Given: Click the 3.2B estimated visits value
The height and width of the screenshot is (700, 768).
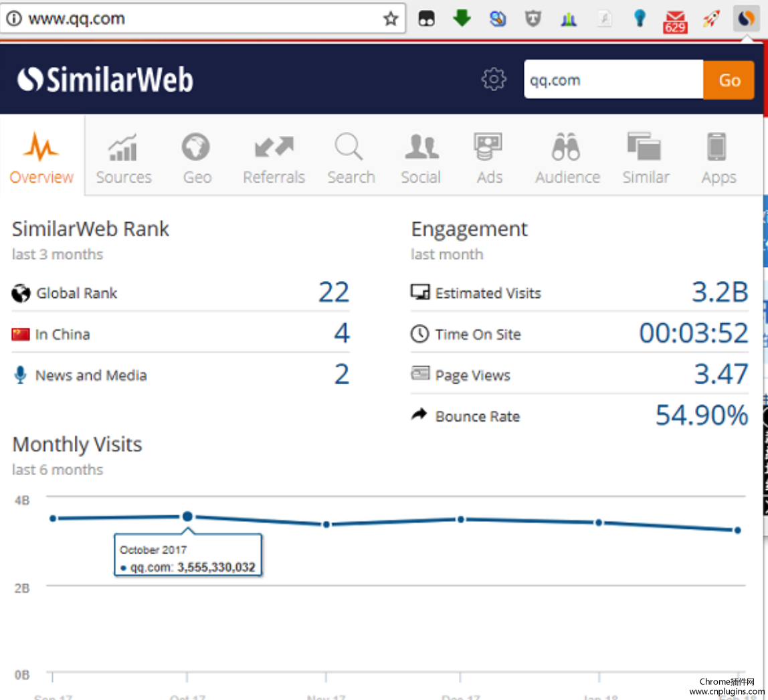Looking at the screenshot, I should [x=720, y=292].
